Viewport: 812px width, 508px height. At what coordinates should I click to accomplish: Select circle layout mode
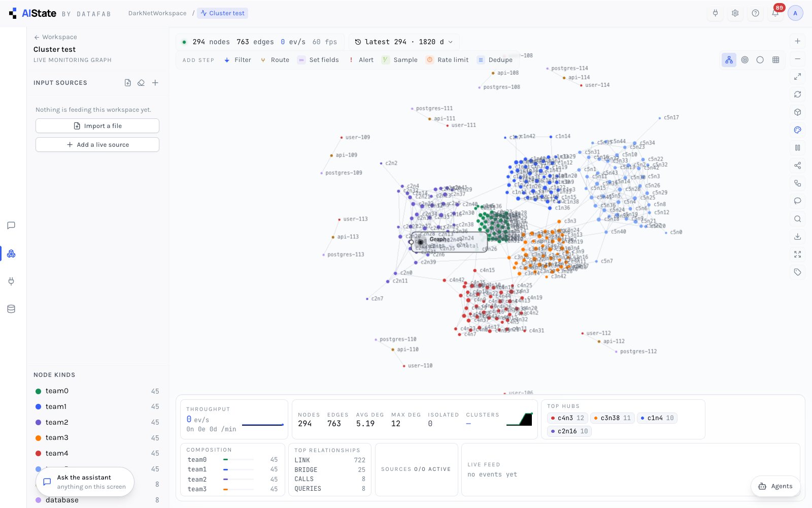pyautogui.click(x=760, y=60)
